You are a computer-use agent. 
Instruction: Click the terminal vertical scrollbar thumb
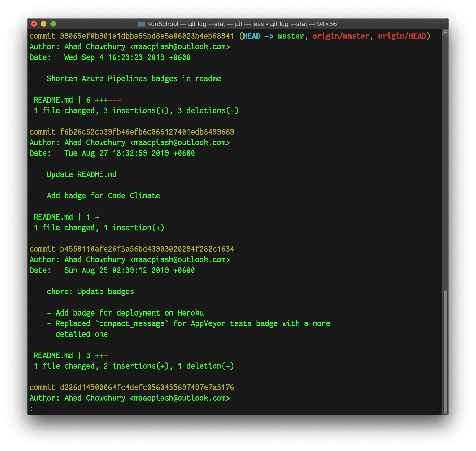[445, 352]
